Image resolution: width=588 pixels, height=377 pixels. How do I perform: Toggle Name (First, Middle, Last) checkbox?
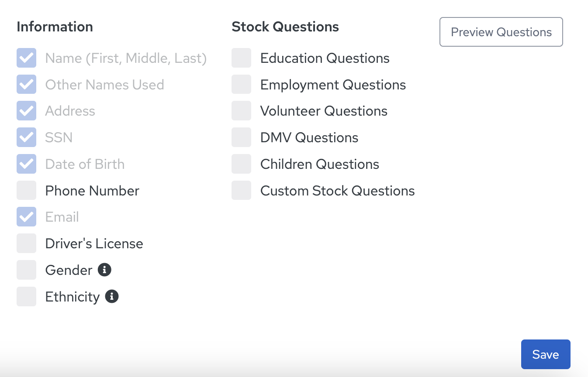(x=27, y=58)
